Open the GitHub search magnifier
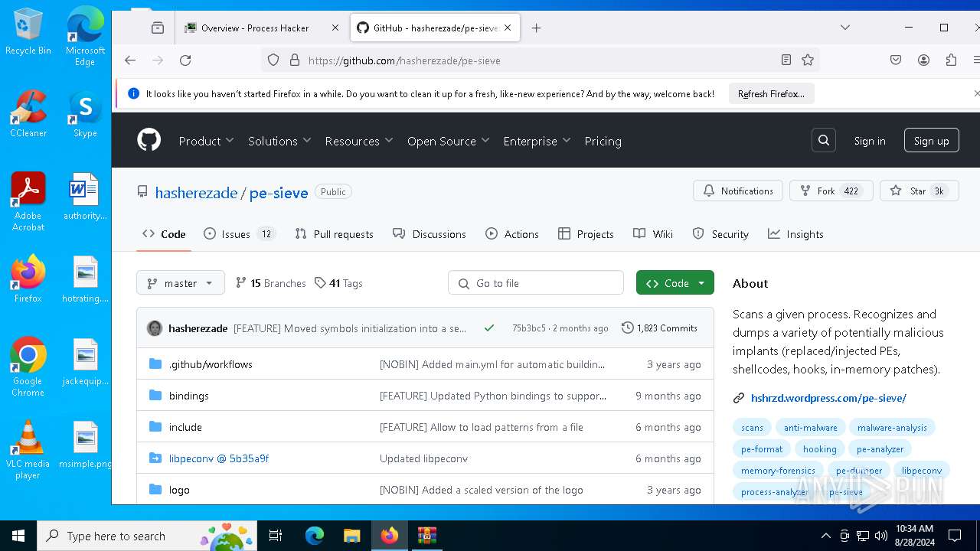This screenshot has width=980, height=551. 824,140
